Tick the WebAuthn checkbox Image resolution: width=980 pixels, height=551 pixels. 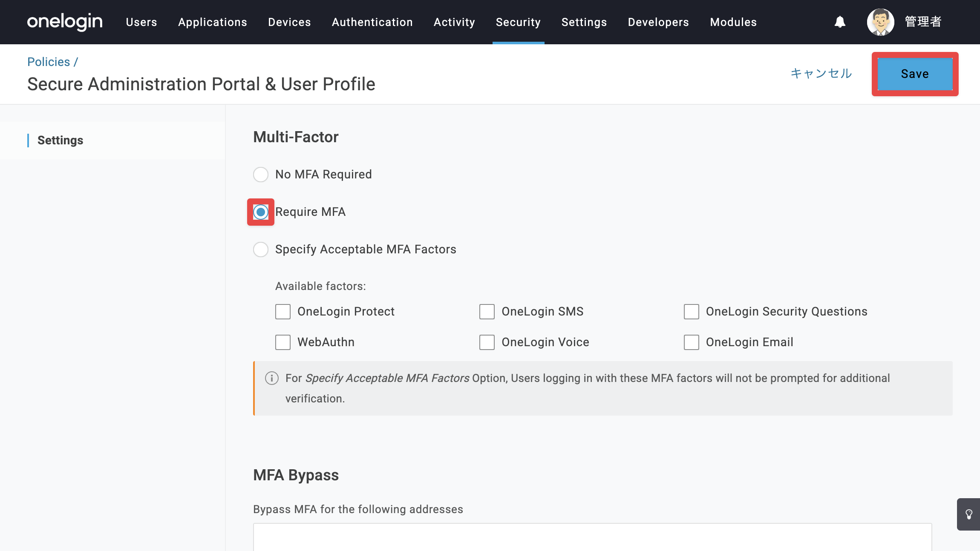[x=283, y=342]
